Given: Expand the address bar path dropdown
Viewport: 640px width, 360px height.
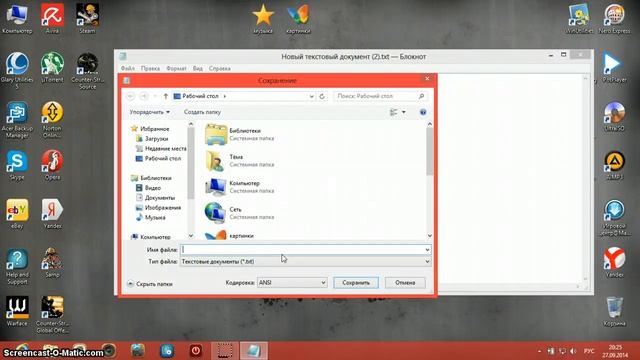Looking at the screenshot, I should pyautogui.click(x=311, y=96).
